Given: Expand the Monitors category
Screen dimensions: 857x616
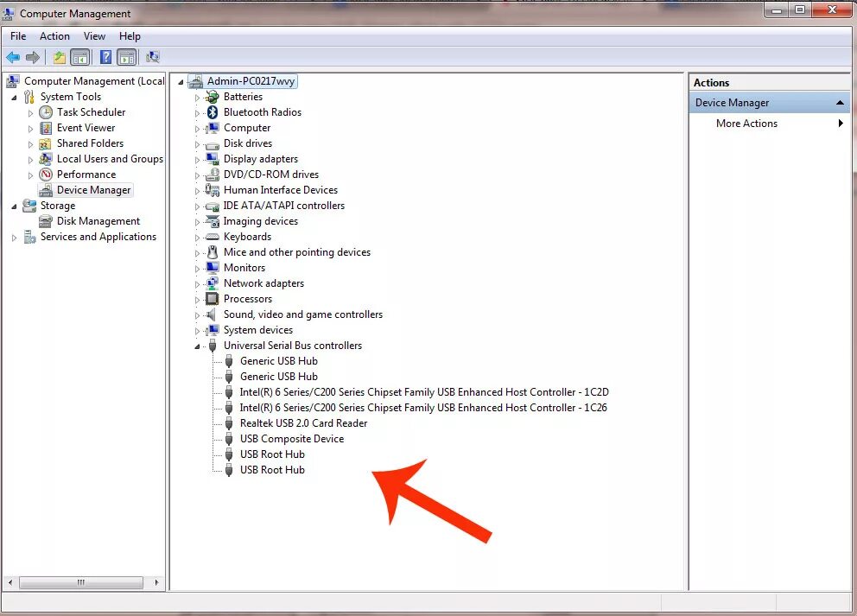Looking at the screenshot, I should pos(197,269).
